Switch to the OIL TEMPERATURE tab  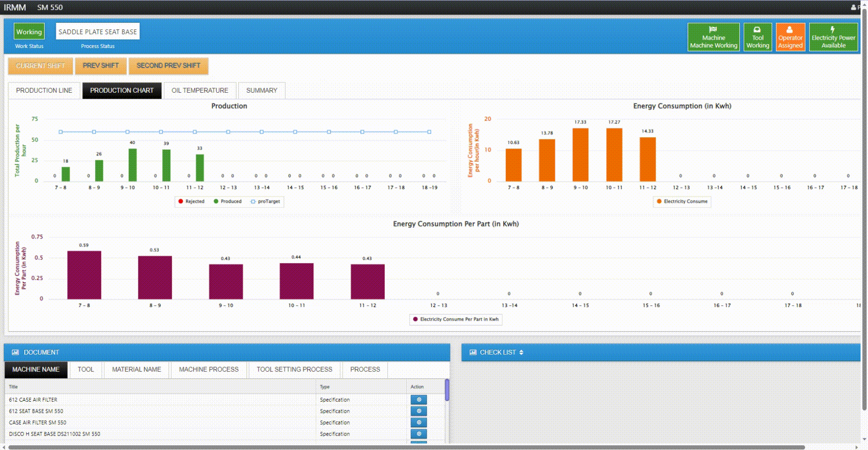click(200, 90)
